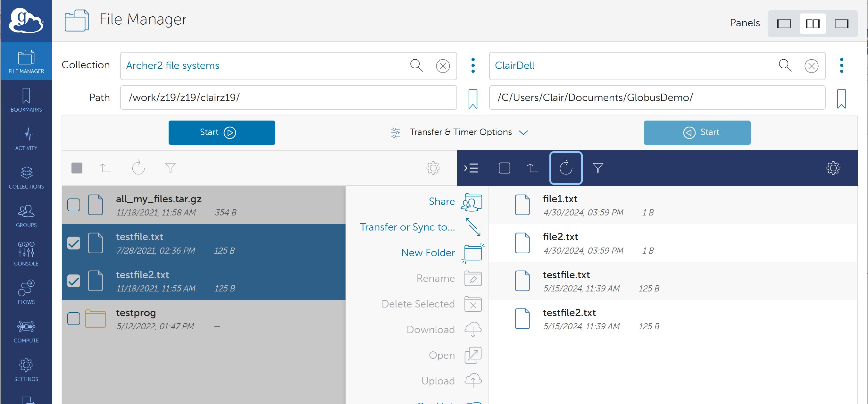Open the filter in left panel
This screenshot has height=404, width=868.
pyautogui.click(x=171, y=168)
